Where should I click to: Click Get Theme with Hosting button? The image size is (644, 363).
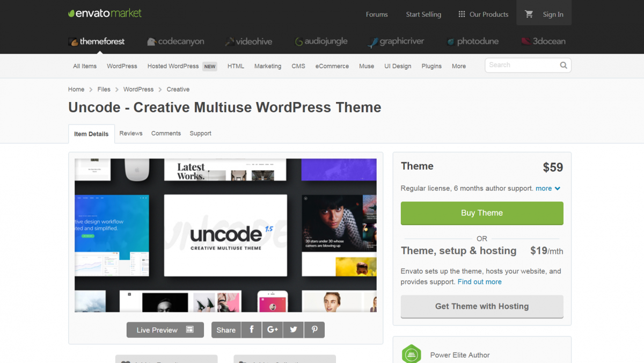coord(482,307)
